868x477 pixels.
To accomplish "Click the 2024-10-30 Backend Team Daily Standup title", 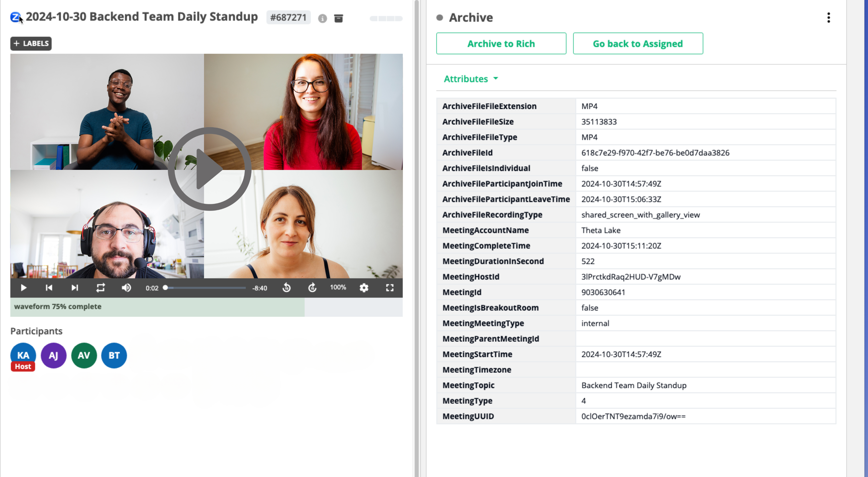I will (x=142, y=17).
